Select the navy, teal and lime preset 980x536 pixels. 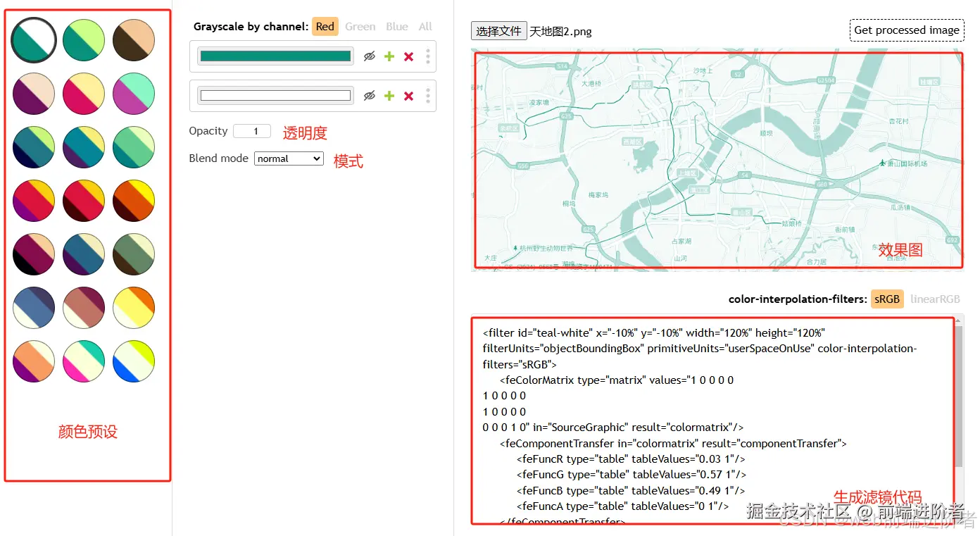(34, 147)
